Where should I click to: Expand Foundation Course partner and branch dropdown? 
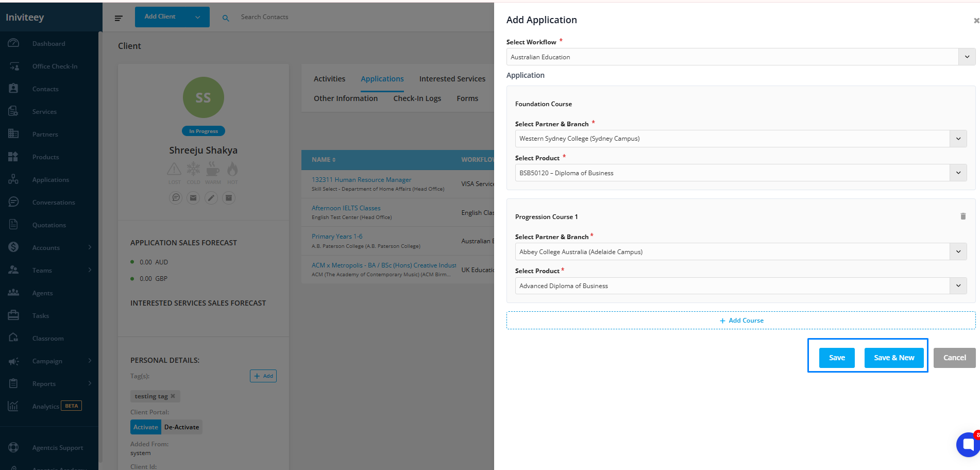pos(958,139)
